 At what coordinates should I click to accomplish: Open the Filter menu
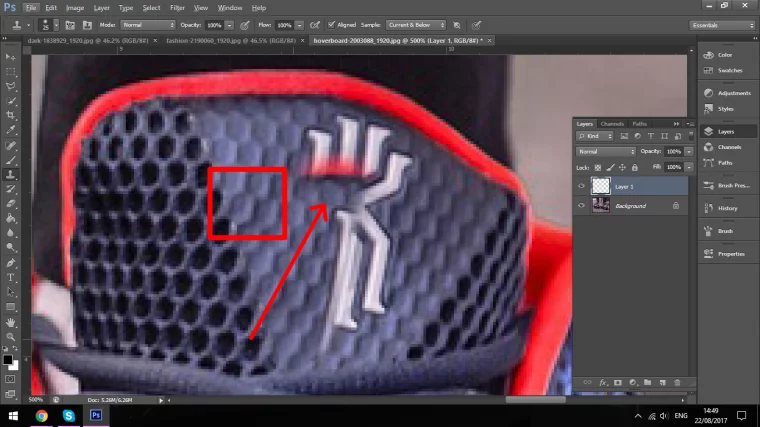177,8
